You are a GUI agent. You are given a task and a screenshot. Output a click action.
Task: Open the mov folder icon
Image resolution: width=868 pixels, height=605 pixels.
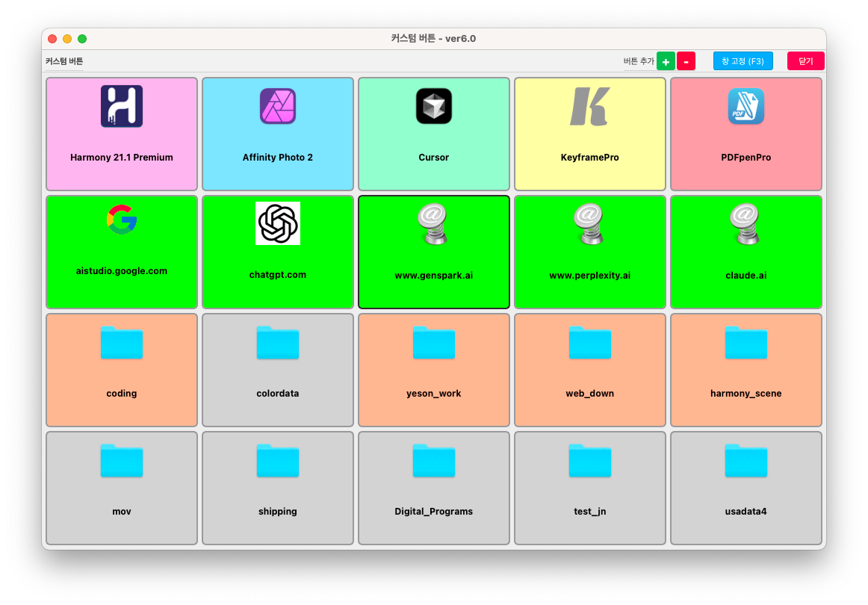pos(122,461)
